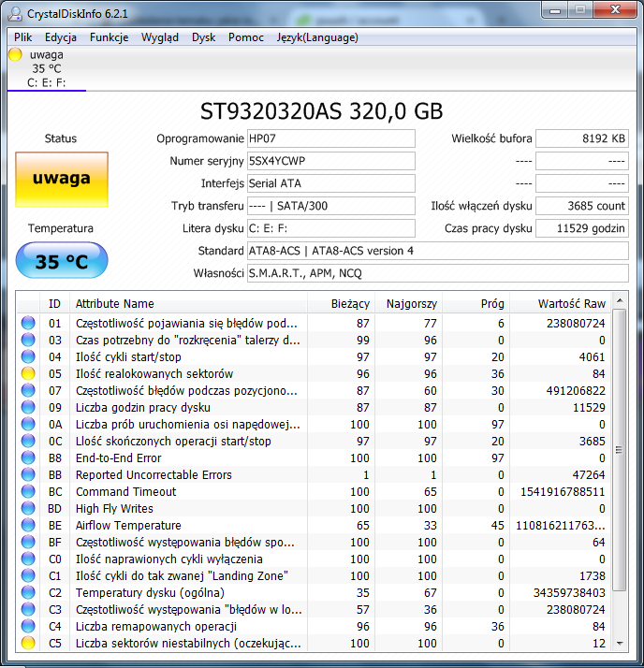Click the Wielkość bufora field 8192 KB

click(582, 138)
